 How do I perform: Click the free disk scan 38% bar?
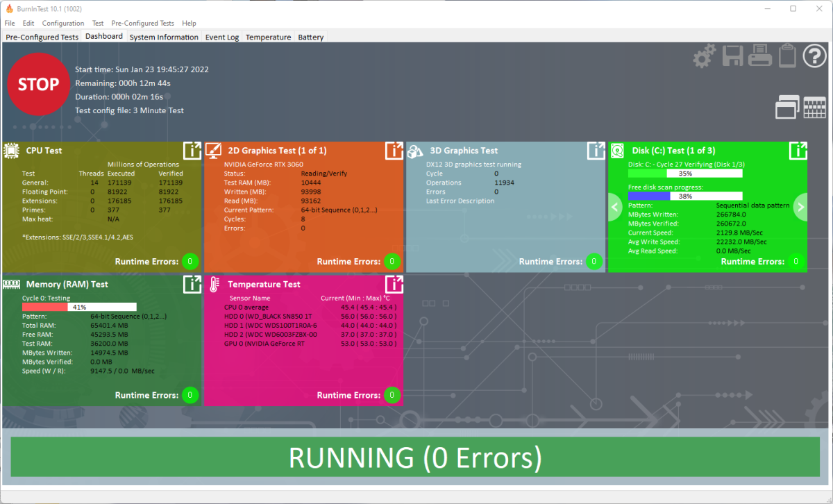click(685, 196)
